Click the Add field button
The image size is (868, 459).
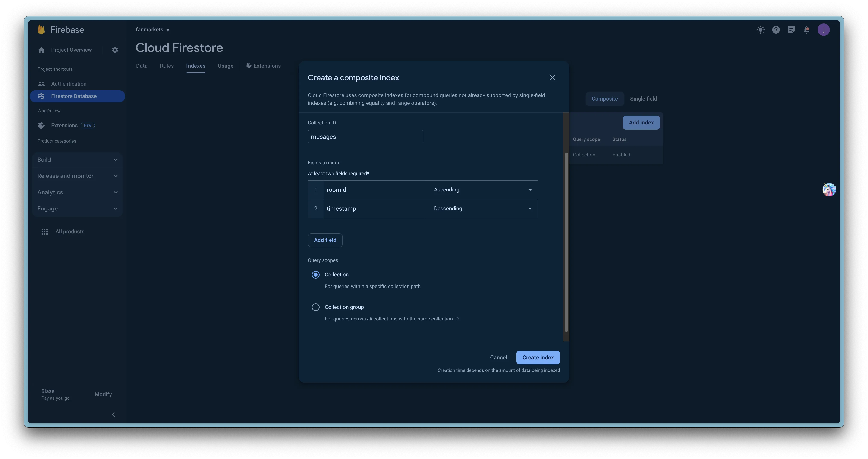click(x=325, y=240)
